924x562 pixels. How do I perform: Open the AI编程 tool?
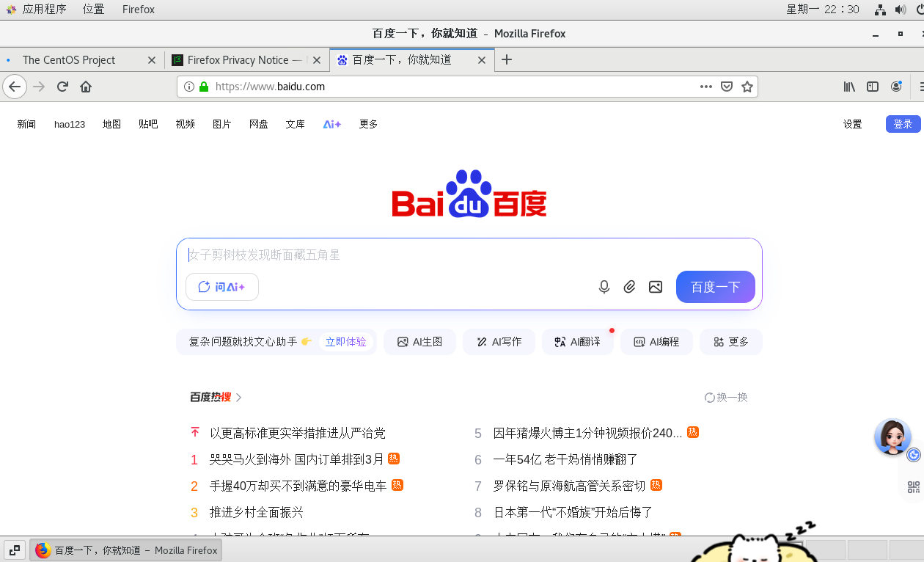pyautogui.click(x=656, y=342)
